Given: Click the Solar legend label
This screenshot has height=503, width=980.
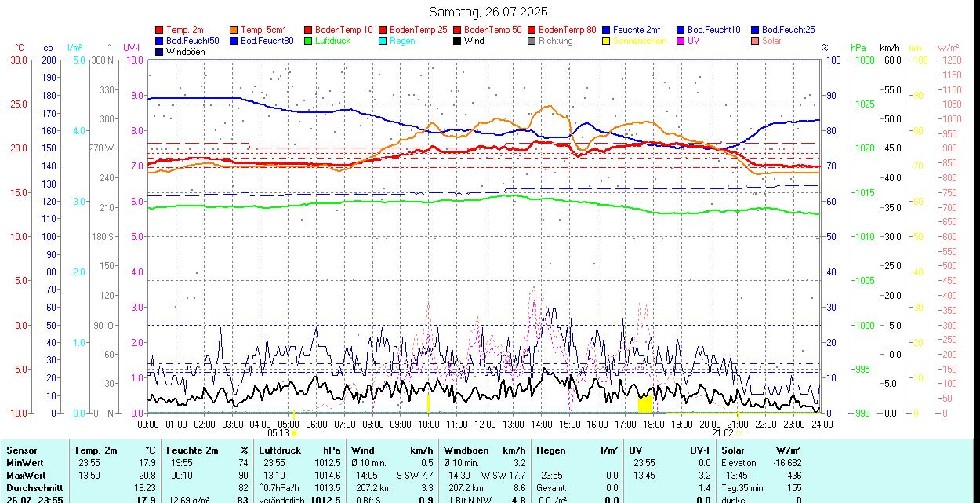Looking at the screenshot, I should (x=771, y=41).
